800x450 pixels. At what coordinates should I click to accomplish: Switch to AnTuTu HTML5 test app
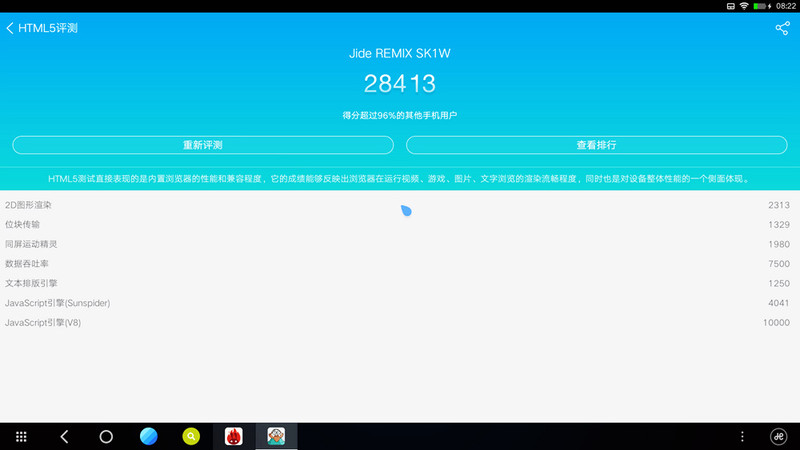[276, 436]
